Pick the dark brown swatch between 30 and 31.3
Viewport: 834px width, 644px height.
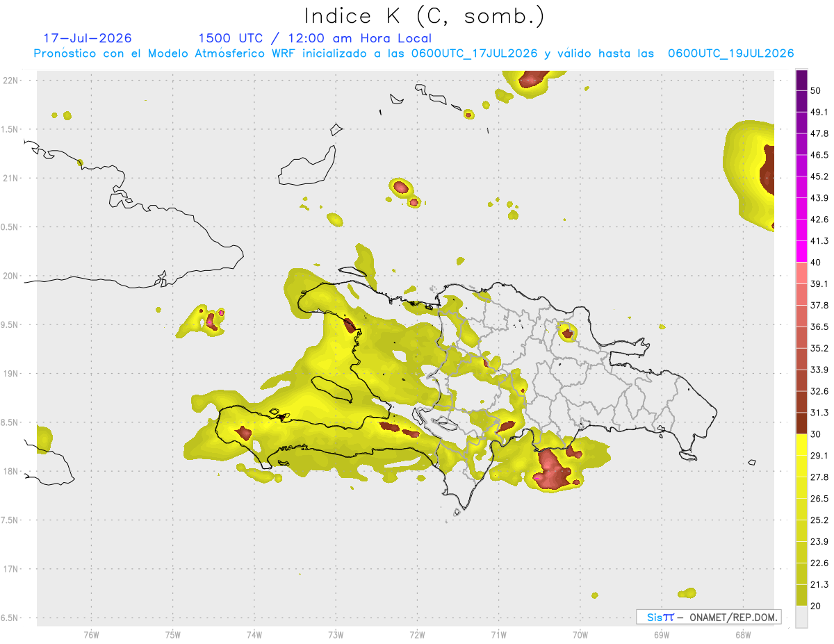pos(802,423)
